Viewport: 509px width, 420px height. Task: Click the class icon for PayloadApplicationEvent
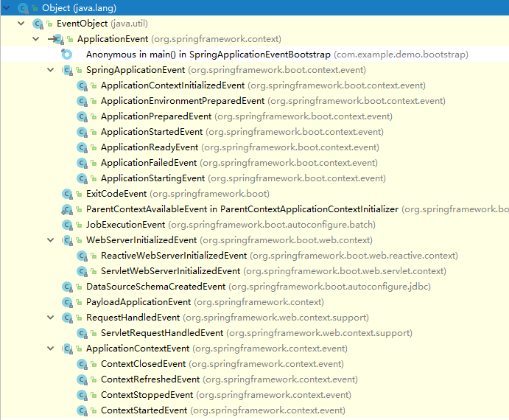(67, 302)
